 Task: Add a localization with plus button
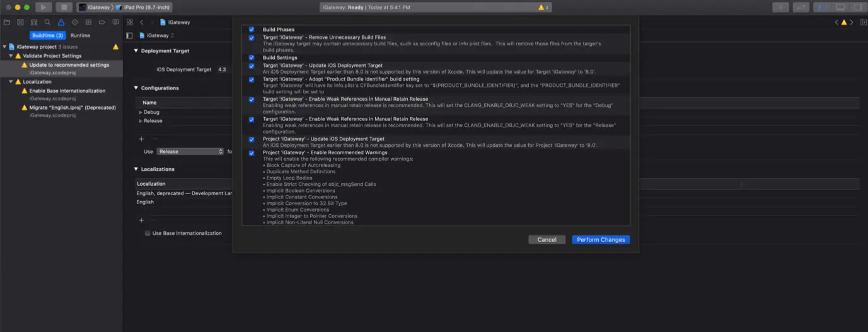click(141, 220)
